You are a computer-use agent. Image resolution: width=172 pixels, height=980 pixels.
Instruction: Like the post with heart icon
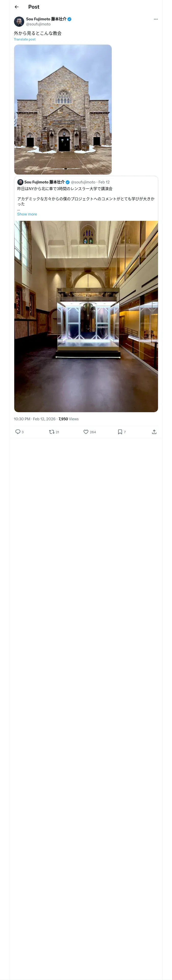click(86, 431)
